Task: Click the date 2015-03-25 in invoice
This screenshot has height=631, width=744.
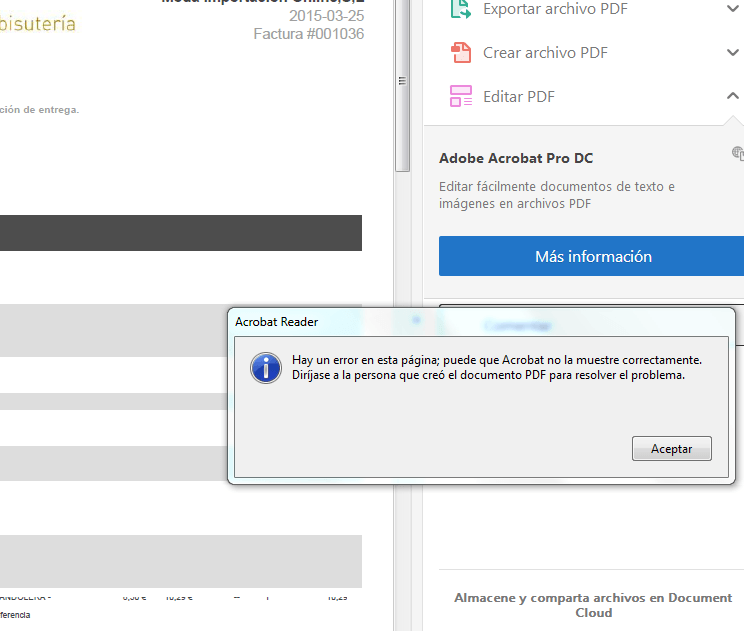Action: tap(326, 16)
